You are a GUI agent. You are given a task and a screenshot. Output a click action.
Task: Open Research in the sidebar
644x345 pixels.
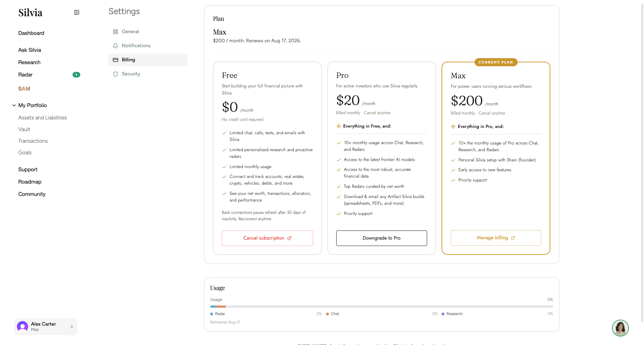[x=29, y=62]
